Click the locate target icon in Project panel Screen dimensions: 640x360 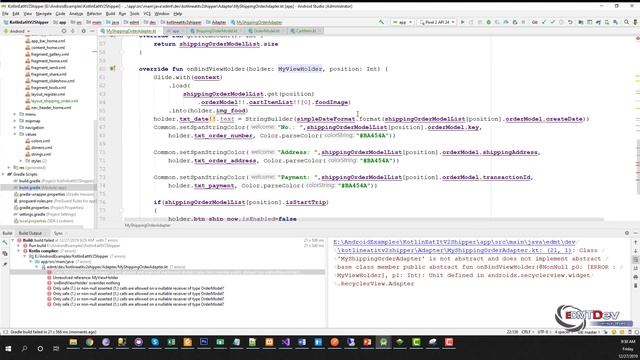pos(64,31)
